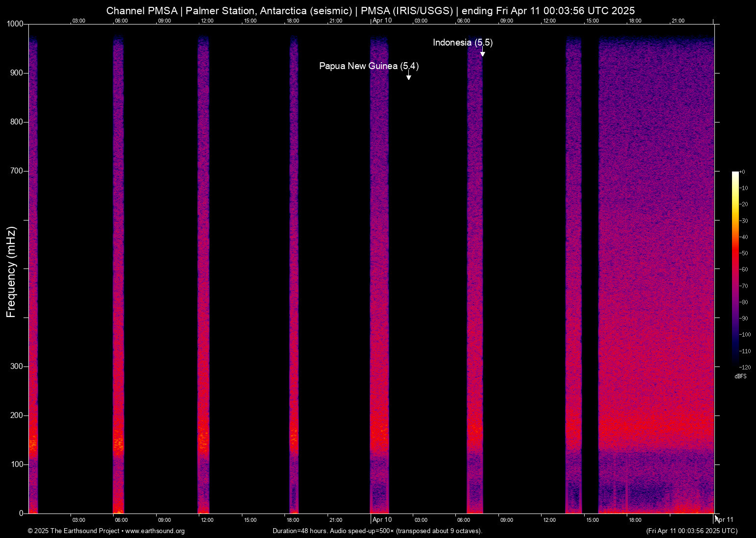Viewport: 756px width, 538px height.
Task: Click the Apr 11 marker on the bottom time axis
Action: (724, 520)
